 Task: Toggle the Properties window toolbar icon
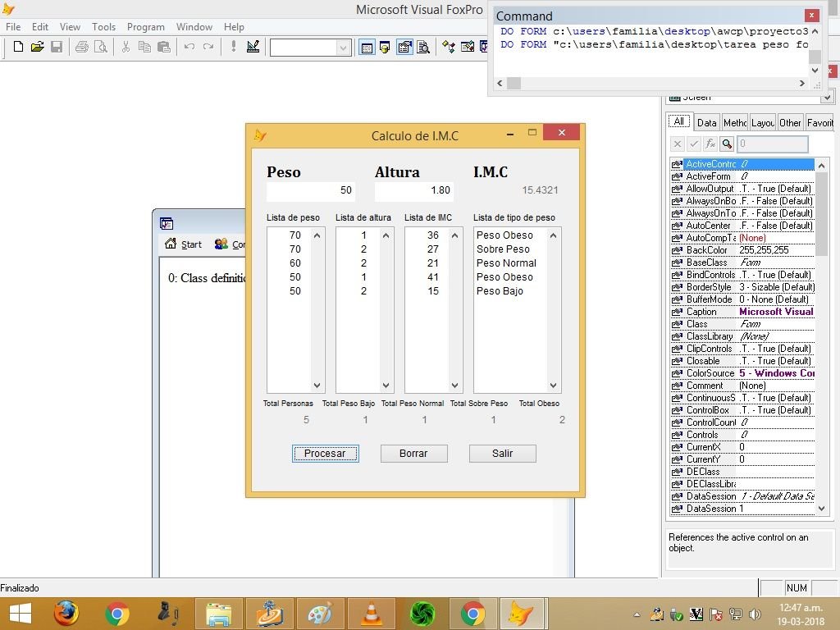click(404, 48)
